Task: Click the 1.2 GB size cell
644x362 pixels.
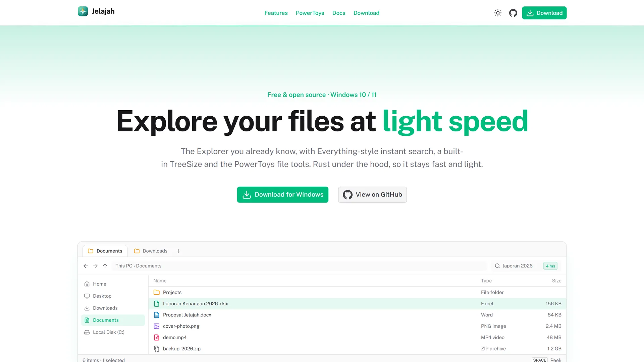Action: point(554,349)
